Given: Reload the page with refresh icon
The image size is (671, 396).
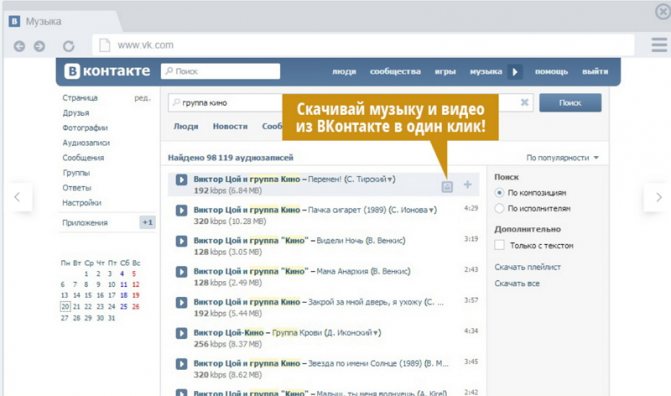Looking at the screenshot, I should [x=68, y=46].
